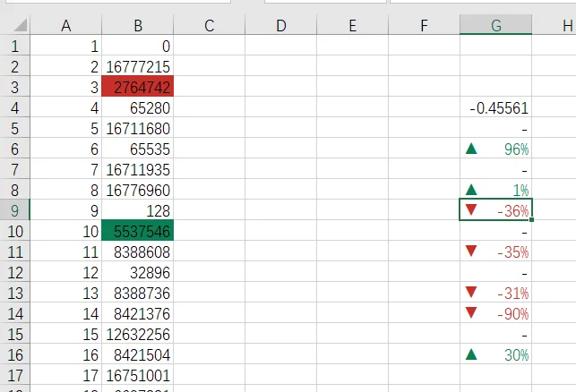The width and height of the screenshot is (576, 392).
Task: Select column B header
Action: pyautogui.click(x=137, y=25)
